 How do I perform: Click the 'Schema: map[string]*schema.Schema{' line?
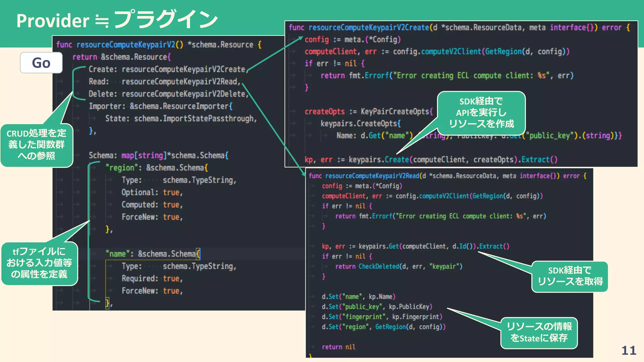coord(159,155)
